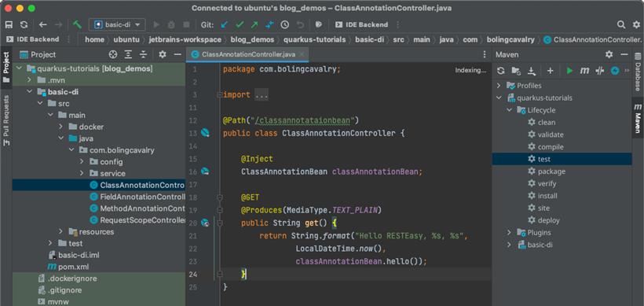Viewport: 644px width, 306px height.
Task: Toggle Maven skip tests mode icon
Action: pyautogui.click(x=600, y=71)
